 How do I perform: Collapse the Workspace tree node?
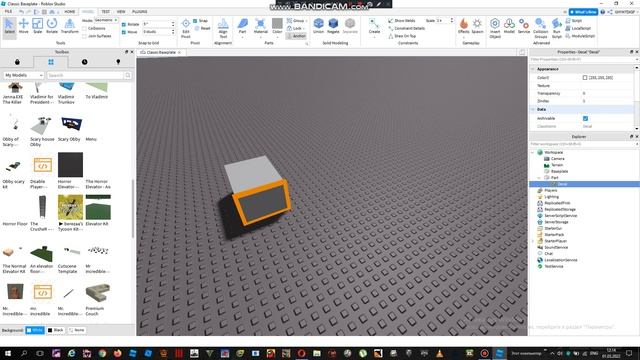533,152
